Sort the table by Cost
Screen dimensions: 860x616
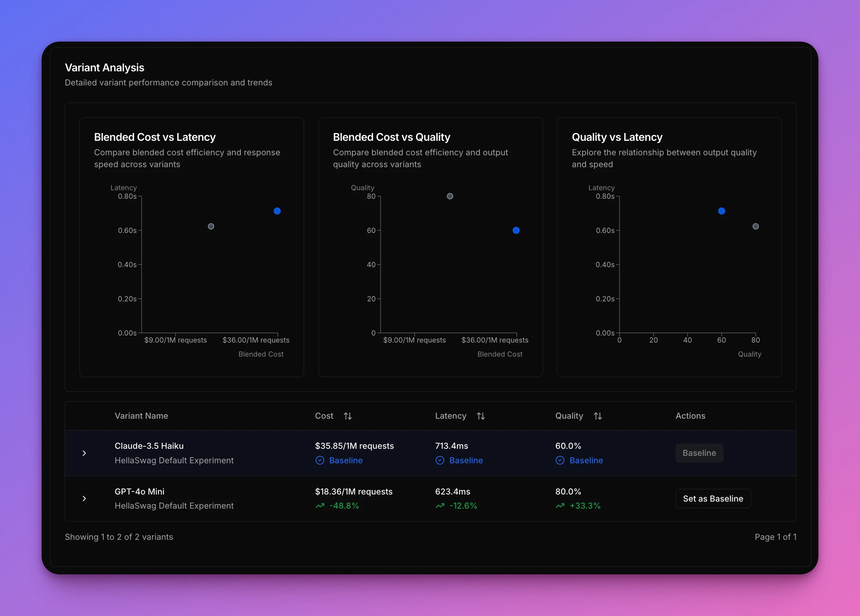349,416
